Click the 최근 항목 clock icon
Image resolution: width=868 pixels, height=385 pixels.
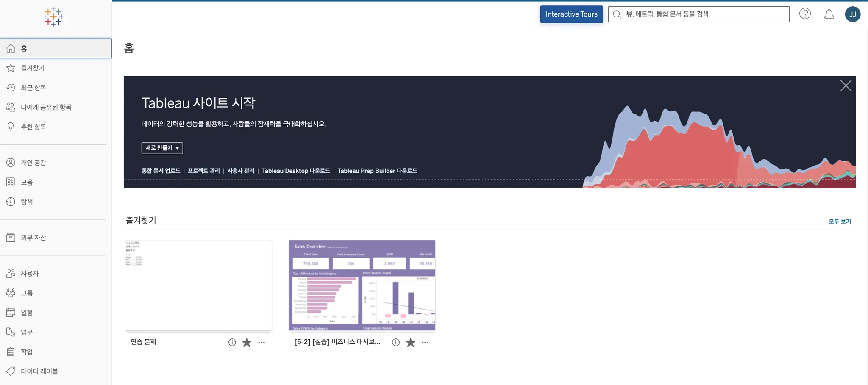[11, 88]
